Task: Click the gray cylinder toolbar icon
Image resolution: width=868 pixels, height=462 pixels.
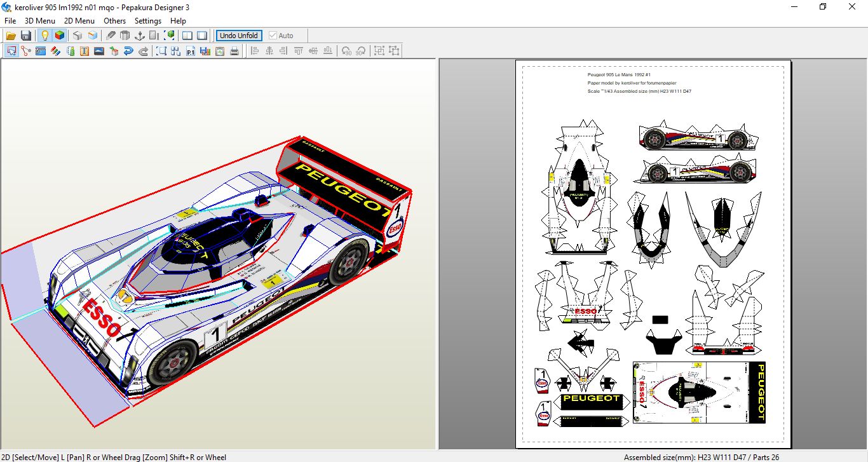Action: (125, 36)
